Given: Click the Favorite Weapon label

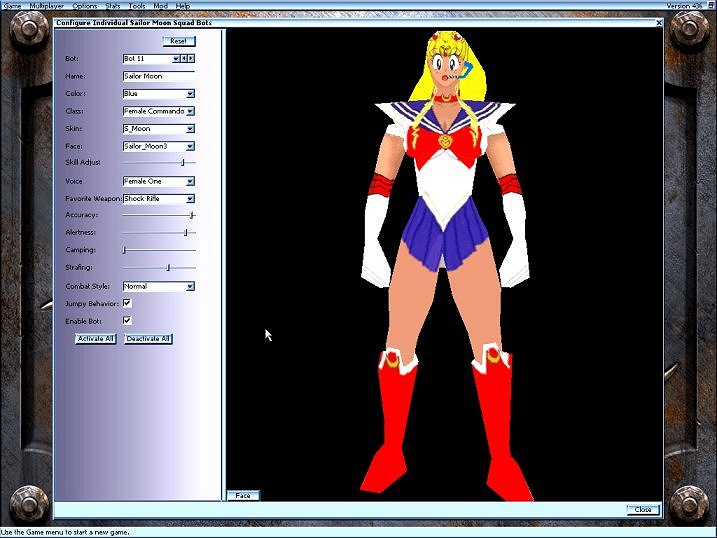Looking at the screenshot, I should 93,199.
